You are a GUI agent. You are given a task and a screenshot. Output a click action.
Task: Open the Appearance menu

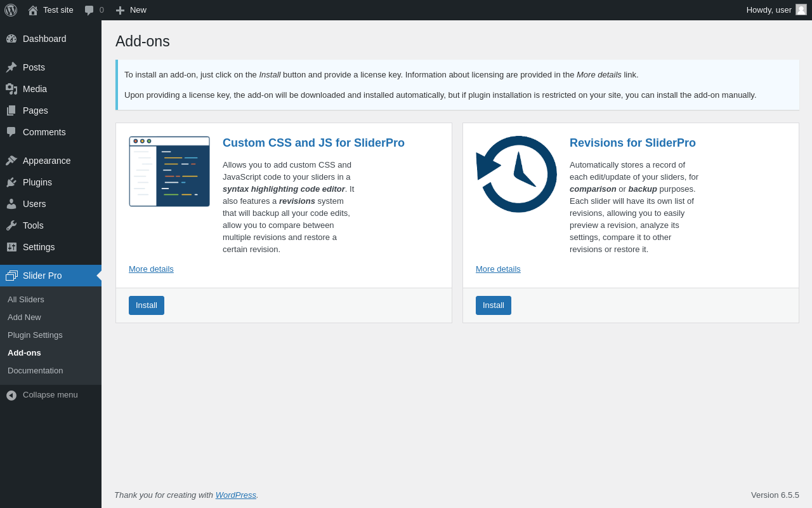pos(51,161)
